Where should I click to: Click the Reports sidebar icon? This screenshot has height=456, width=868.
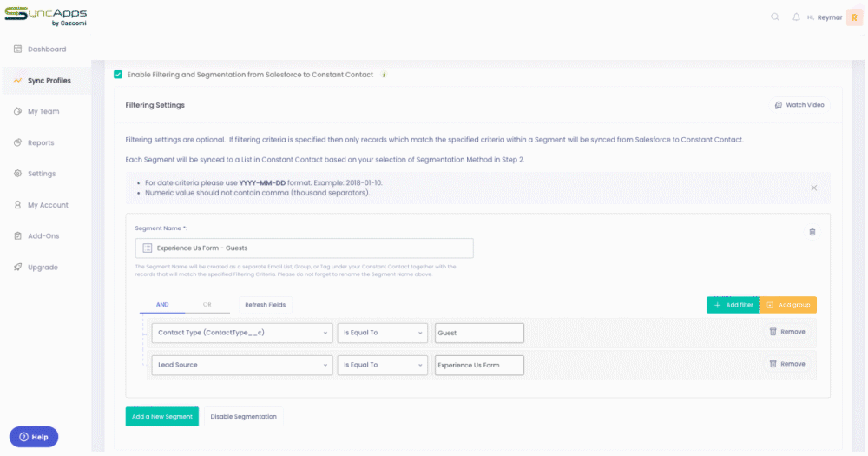pos(17,142)
